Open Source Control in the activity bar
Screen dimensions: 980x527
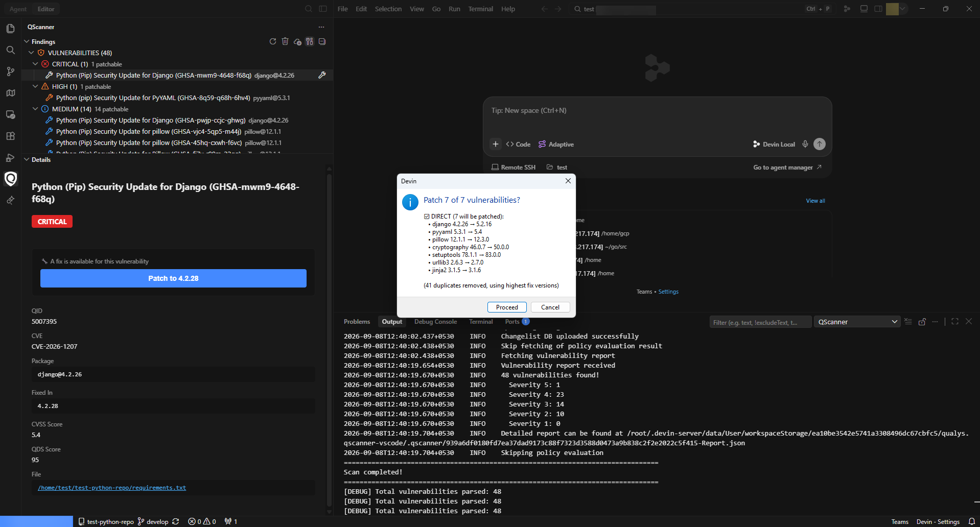click(10, 71)
